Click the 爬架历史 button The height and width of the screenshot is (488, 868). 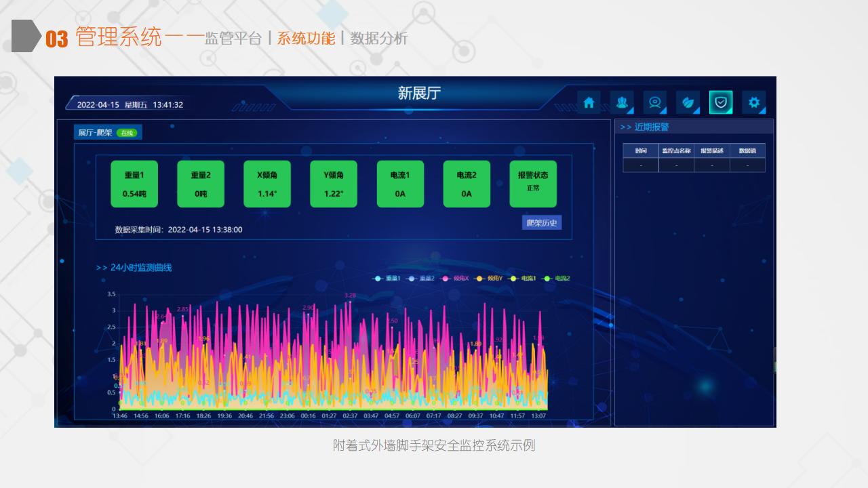click(x=542, y=223)
